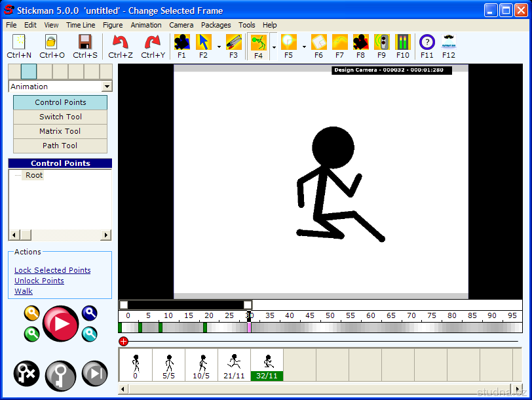Click the red Undo arrow (Ctrl+Z)
This screenshot has height=400, width=532.
pyautogui.click(x=121, y=43)
